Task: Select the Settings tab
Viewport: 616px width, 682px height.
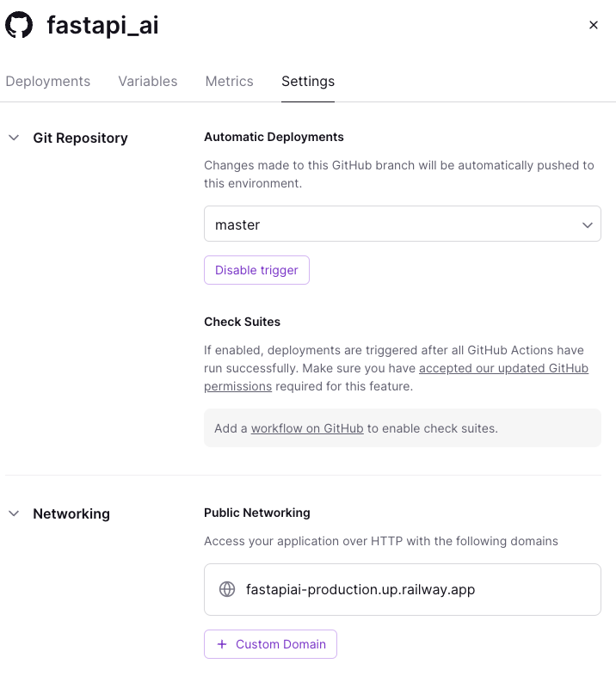Action: tap(308, 81)
